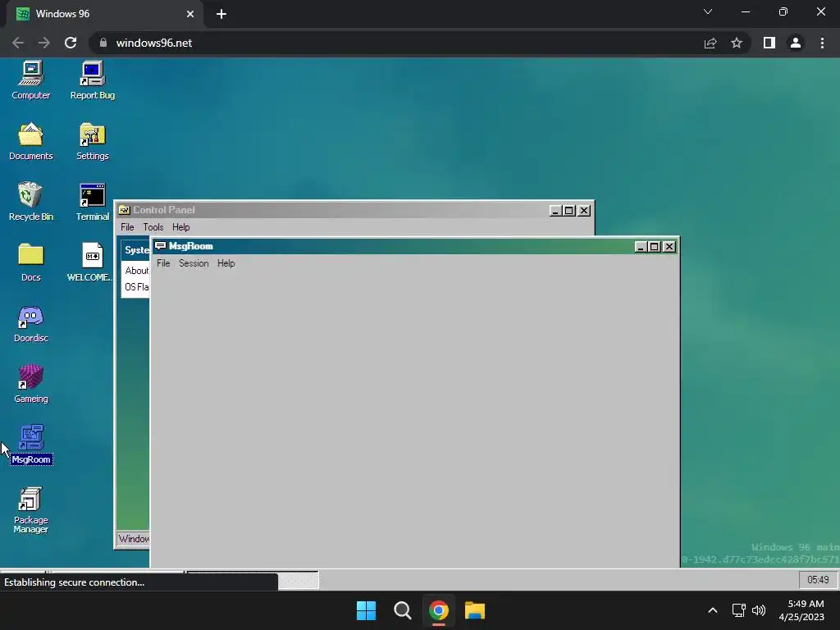This screenshot has height=630, width=840.
Task: Open File Explorer from Windows taskbar
Action: pyautogui.click(x=475, y=610)
